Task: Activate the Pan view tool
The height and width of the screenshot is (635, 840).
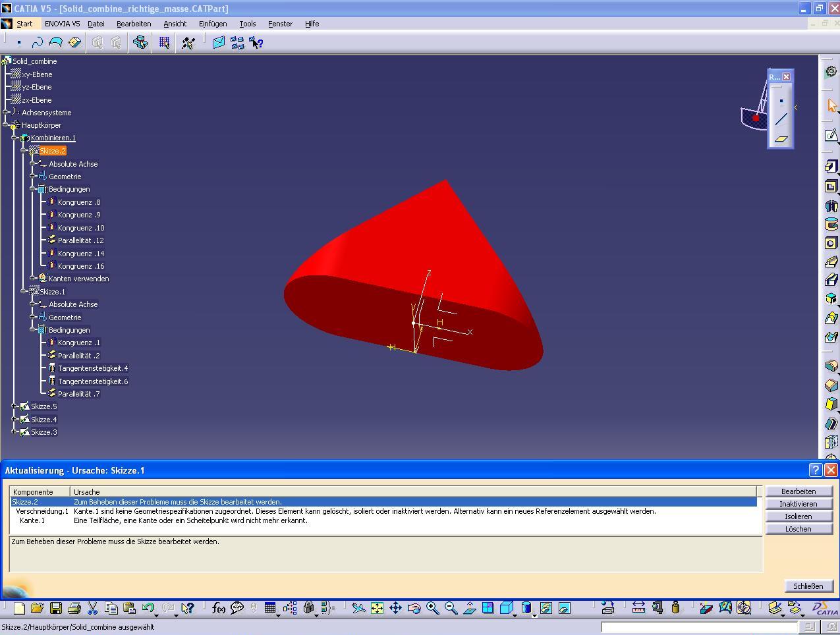Action: [x=395, y=608]
